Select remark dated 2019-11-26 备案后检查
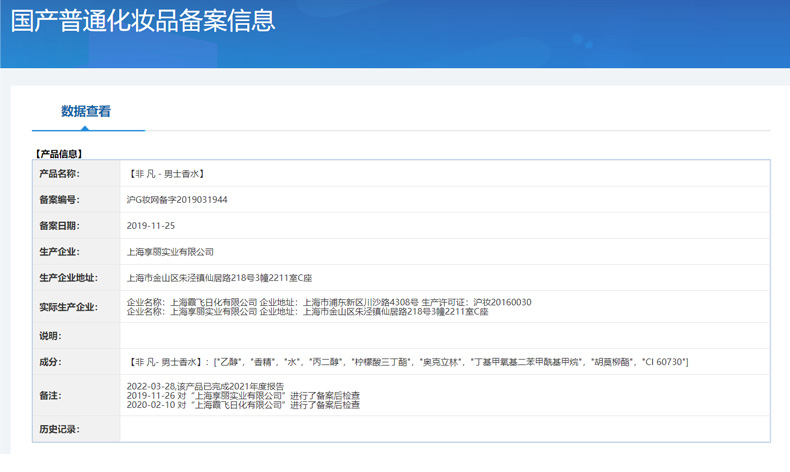 coord(243,395)
